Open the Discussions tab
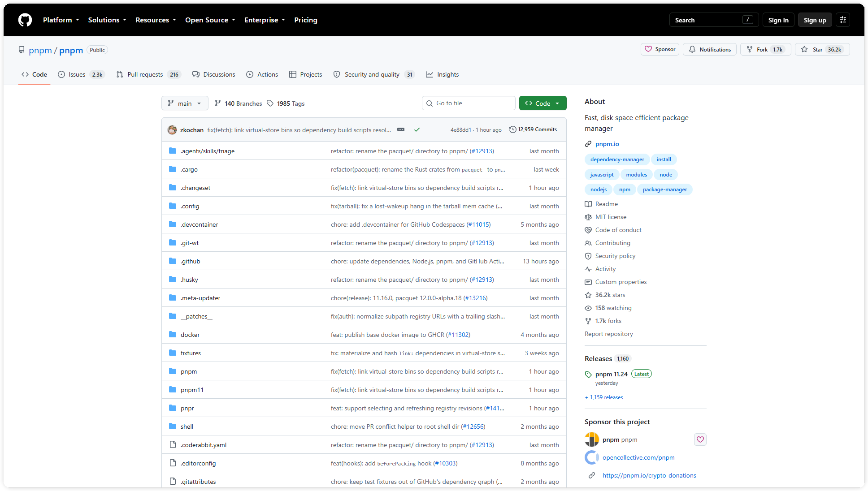This screenshot has width=868, height=491. [x=214, y=74]
